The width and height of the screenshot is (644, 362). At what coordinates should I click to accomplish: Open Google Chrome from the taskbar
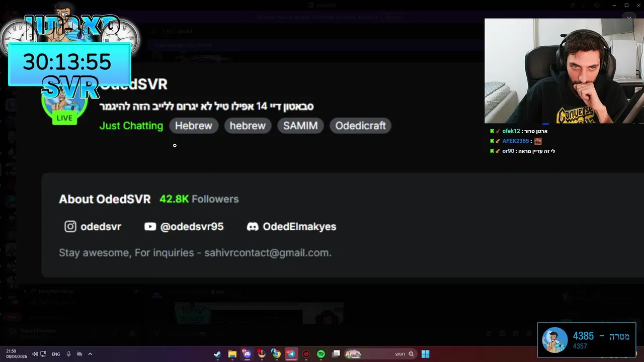click(276, 354)
